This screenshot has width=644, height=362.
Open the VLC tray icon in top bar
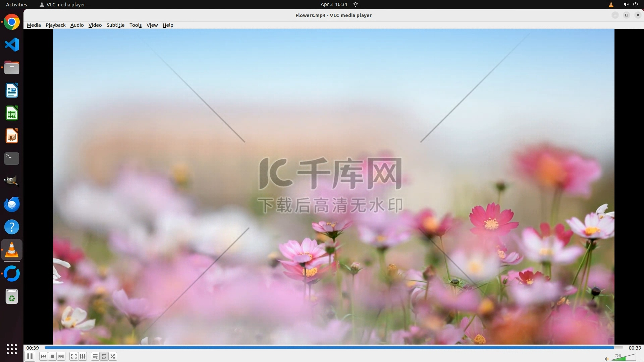pyautogui.click(x=611, y=4)
